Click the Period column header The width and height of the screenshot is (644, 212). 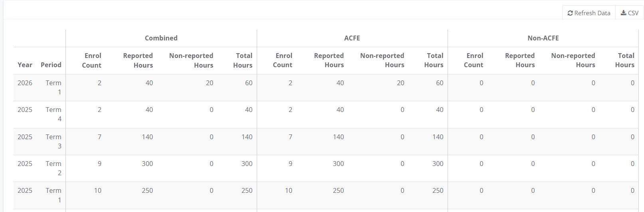click(51, 65)
